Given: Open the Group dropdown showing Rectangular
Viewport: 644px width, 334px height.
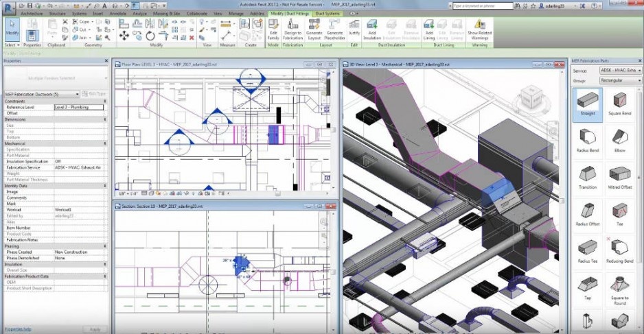Looking at the screenshot, I should (x=620, y=80).
